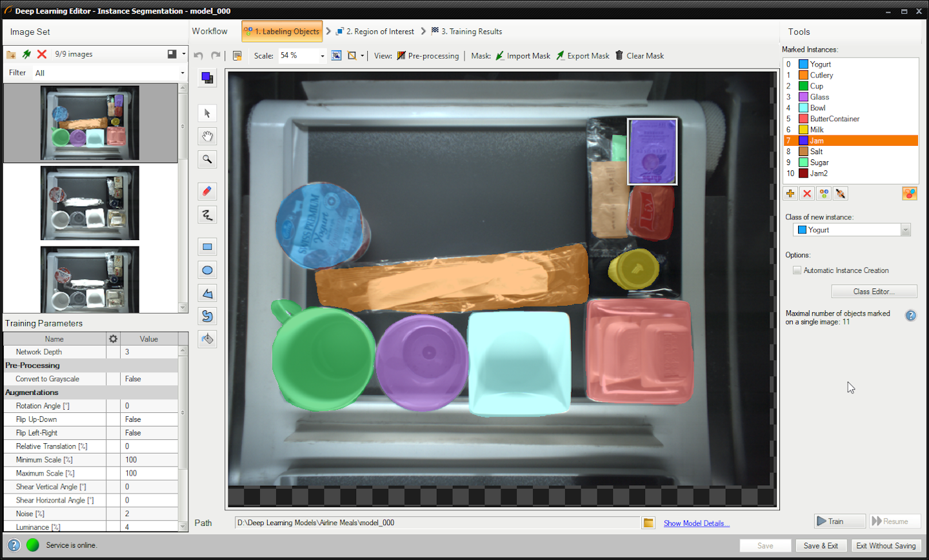The image size is (929, 560).
Task: Choose the ellipse shape tool
Action: tap(207, 270)
